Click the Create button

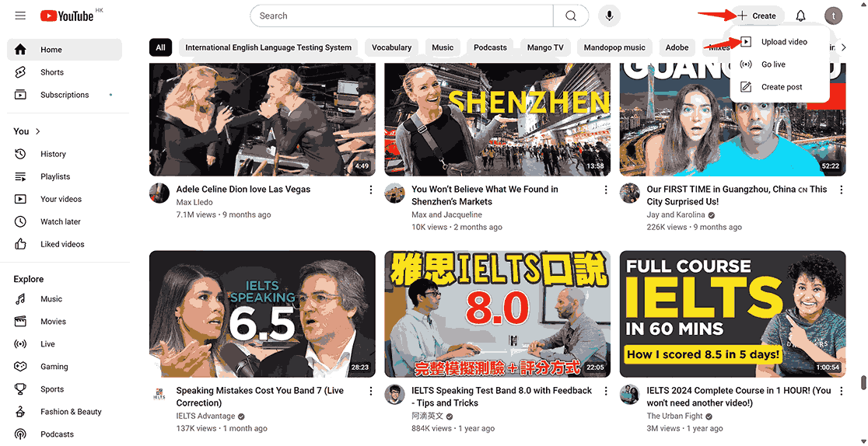(x=758, y=16)
